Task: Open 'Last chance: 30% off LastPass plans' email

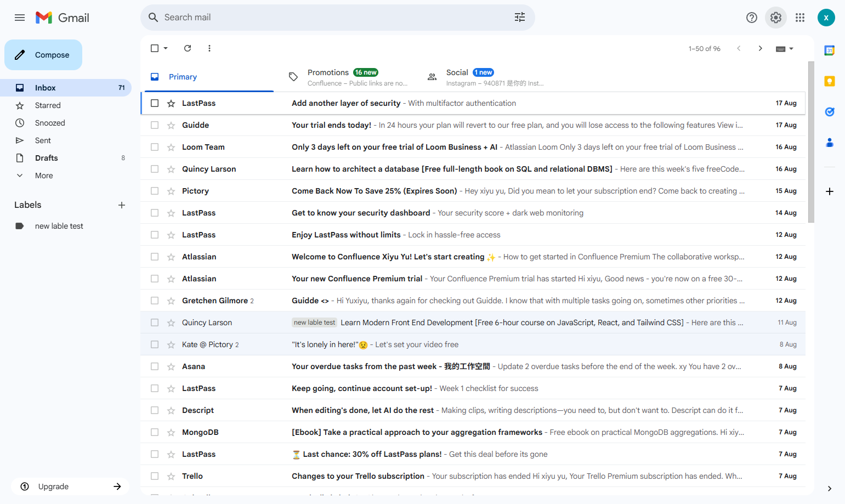Action: pos(473,454)
